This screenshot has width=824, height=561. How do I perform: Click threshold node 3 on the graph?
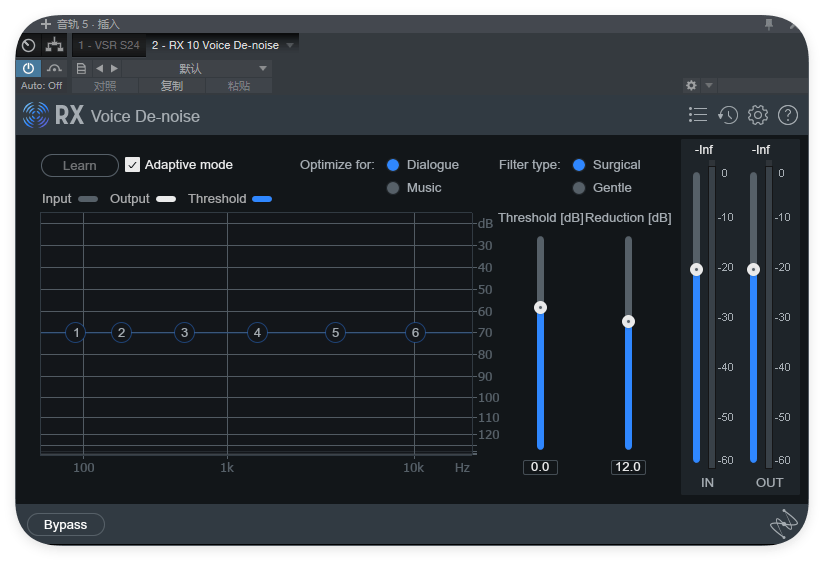184,333
